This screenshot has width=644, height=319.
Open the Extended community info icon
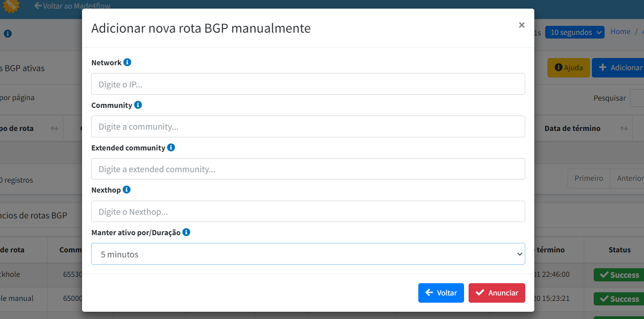171,147
